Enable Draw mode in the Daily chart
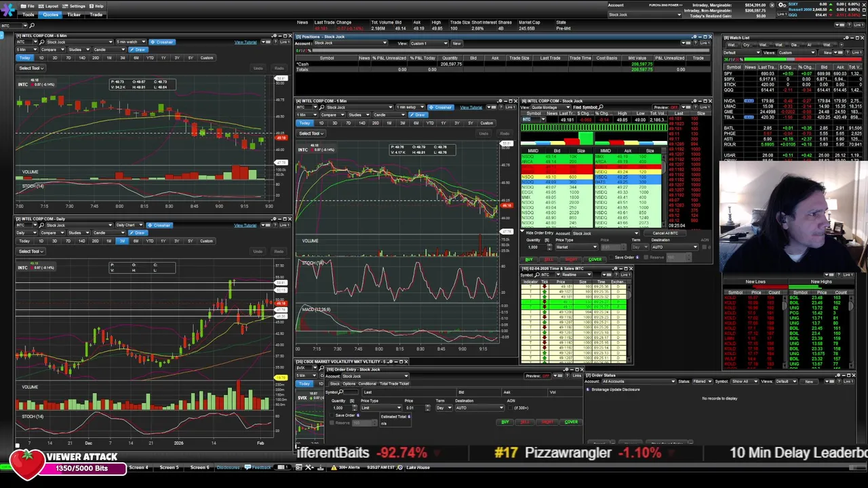Screen dimensions: 868x488 139,233
